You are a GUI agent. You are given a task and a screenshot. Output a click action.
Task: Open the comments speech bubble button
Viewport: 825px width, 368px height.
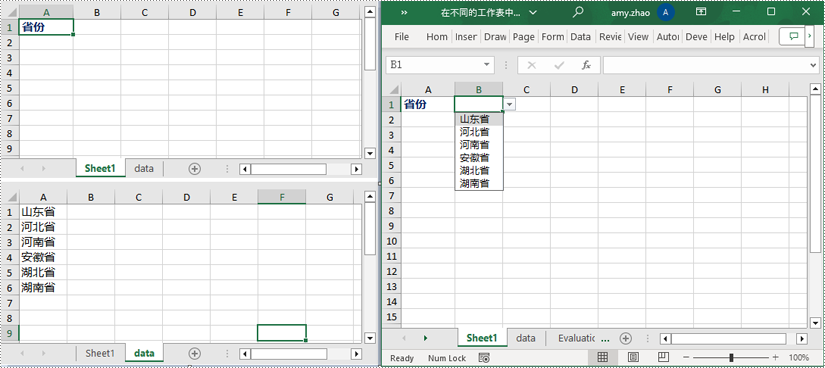[x=794, y=36]
